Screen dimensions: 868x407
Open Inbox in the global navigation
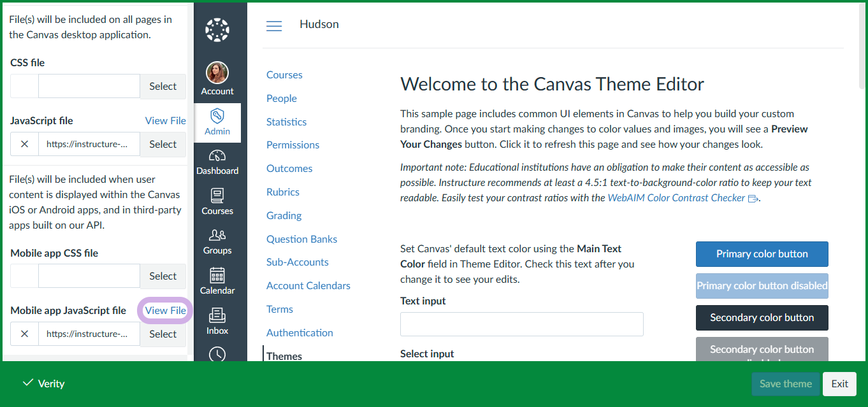(x=217, y=321)
